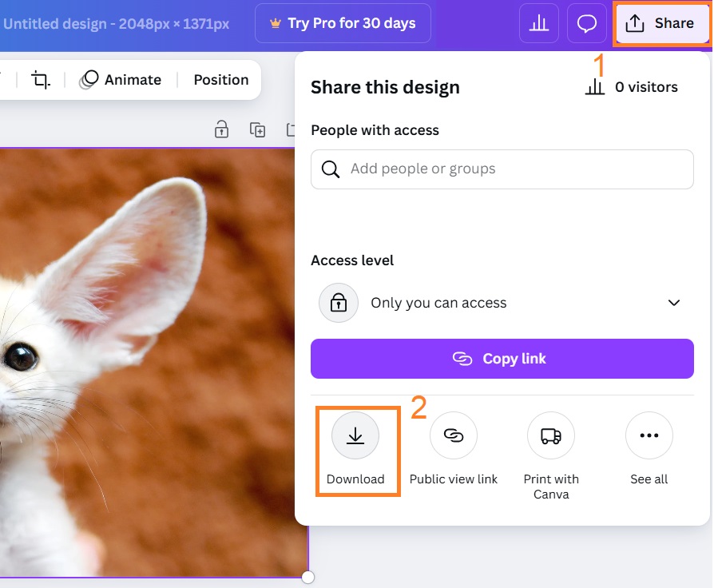
Task: Expand the Only you can access dropdown
Action: 673,303
